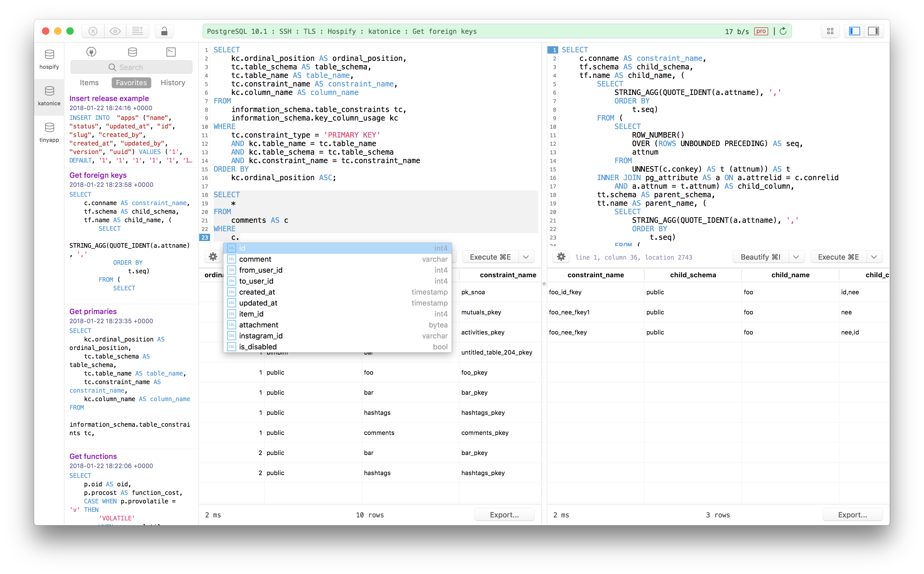Toggle the eye preview icon in toolbar
This screenshot has height=574, width=924.
115,31
